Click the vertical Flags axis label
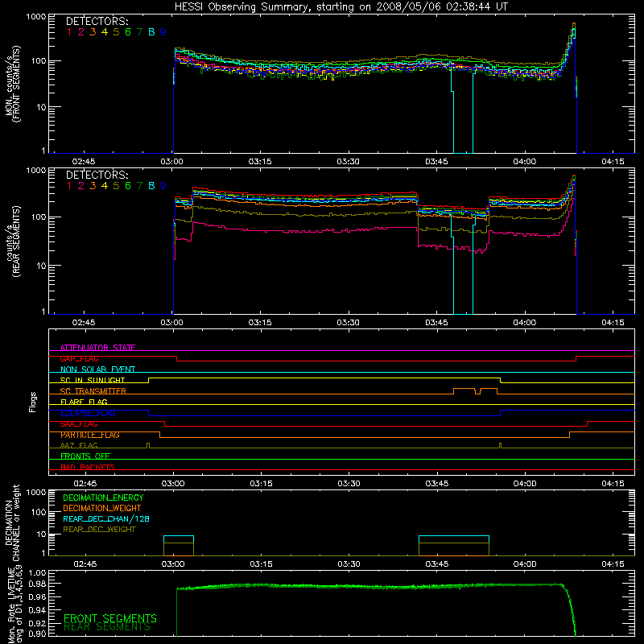The height and width of the screenshot is (644, 644). (33, 402)
